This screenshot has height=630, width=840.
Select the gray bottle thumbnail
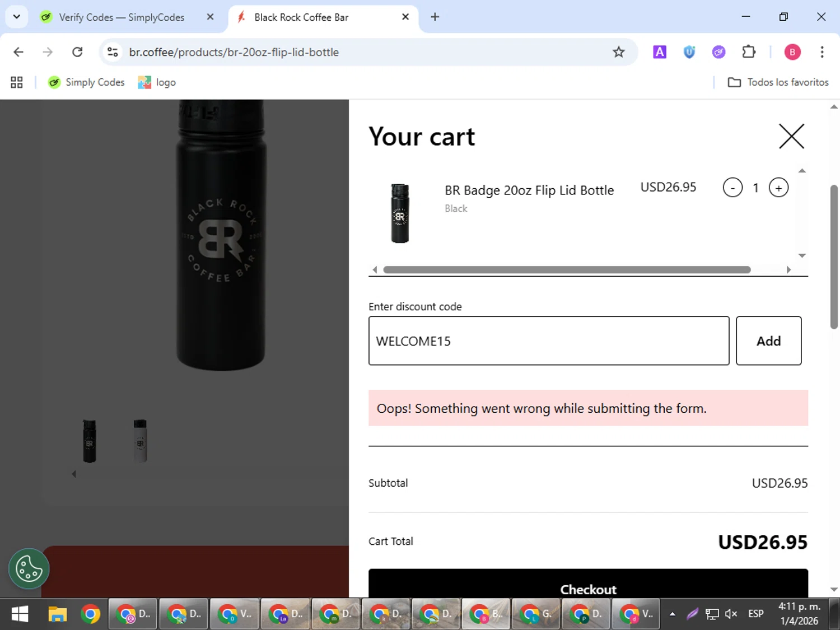click(140, 441)
